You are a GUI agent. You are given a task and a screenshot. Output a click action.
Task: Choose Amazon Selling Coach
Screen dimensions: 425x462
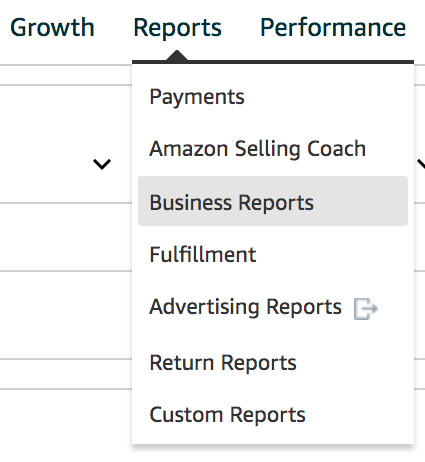coord(258,149)
